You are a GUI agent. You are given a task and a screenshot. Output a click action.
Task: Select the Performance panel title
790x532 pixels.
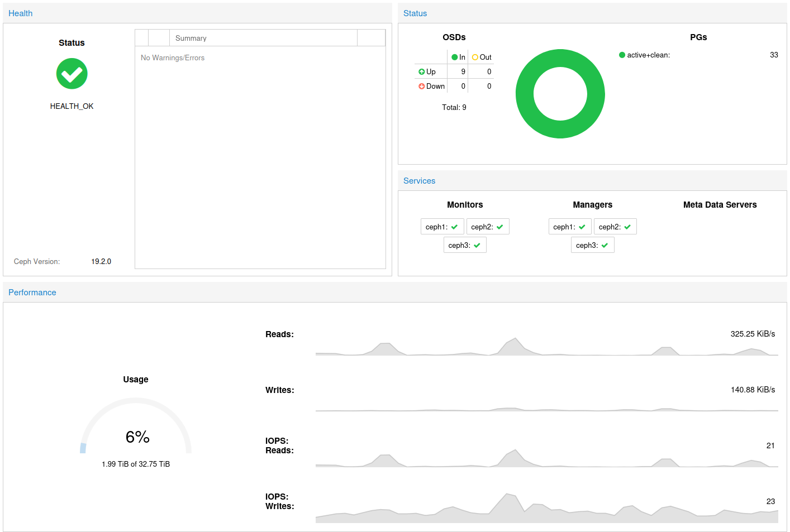32,292
